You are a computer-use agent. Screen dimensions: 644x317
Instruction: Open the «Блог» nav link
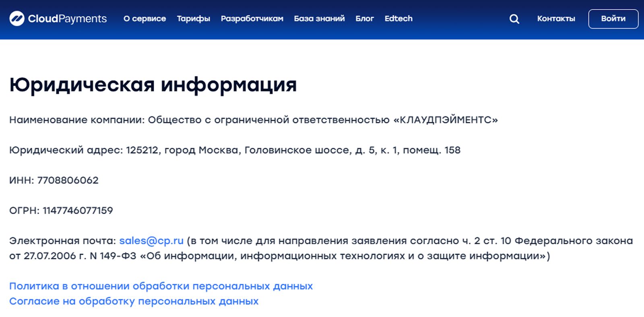(x=365, y=19)
